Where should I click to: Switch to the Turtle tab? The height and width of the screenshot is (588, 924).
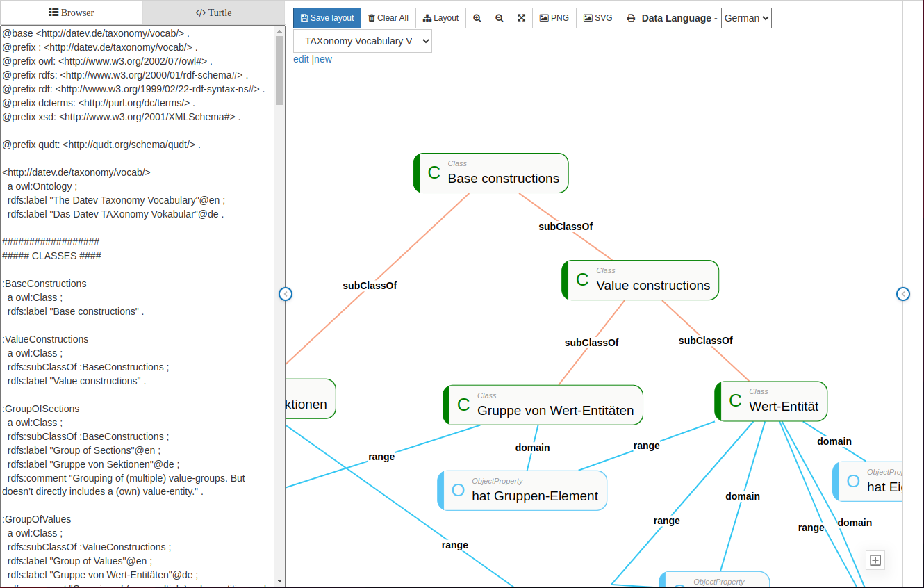[x=213, y=13]
